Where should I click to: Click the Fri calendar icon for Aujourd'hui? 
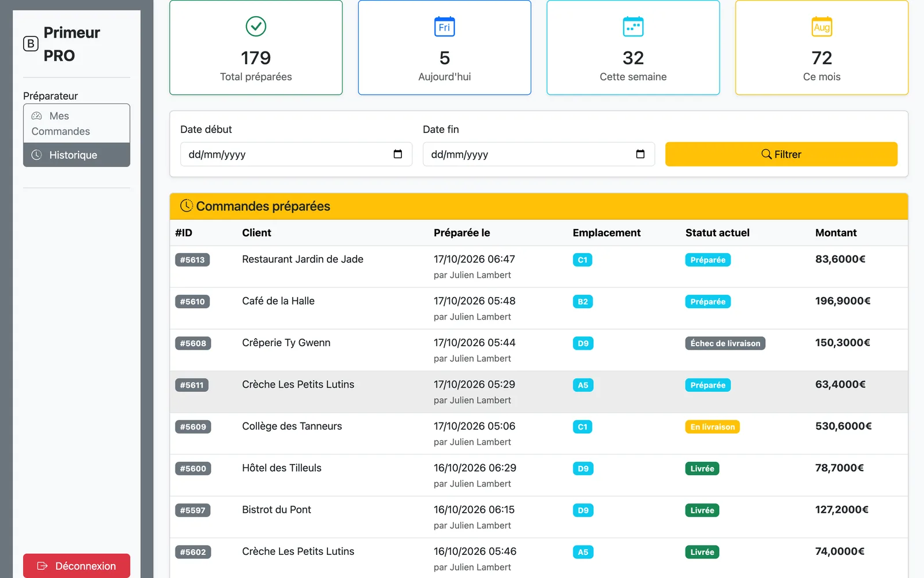[444, 26]
